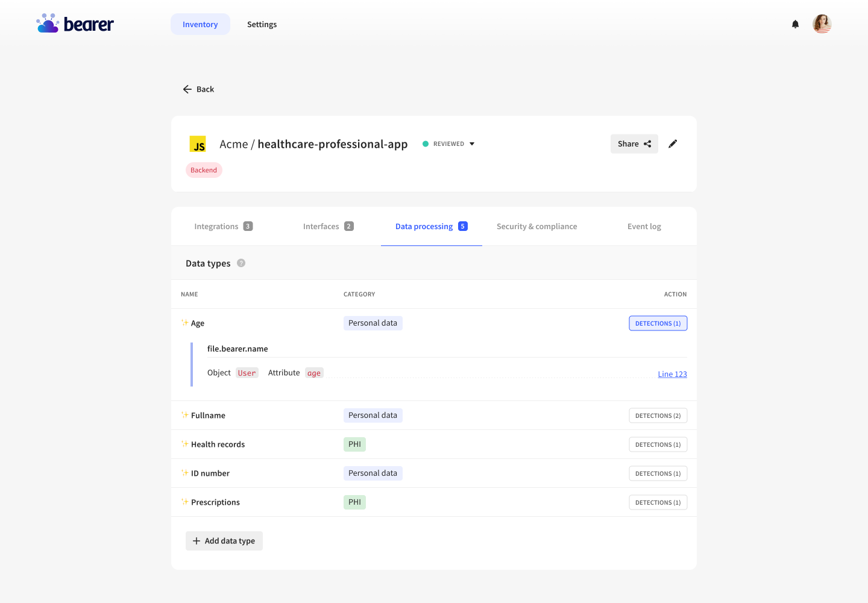Click the Data types help icon
868x603 pixels.
[241, 263]
